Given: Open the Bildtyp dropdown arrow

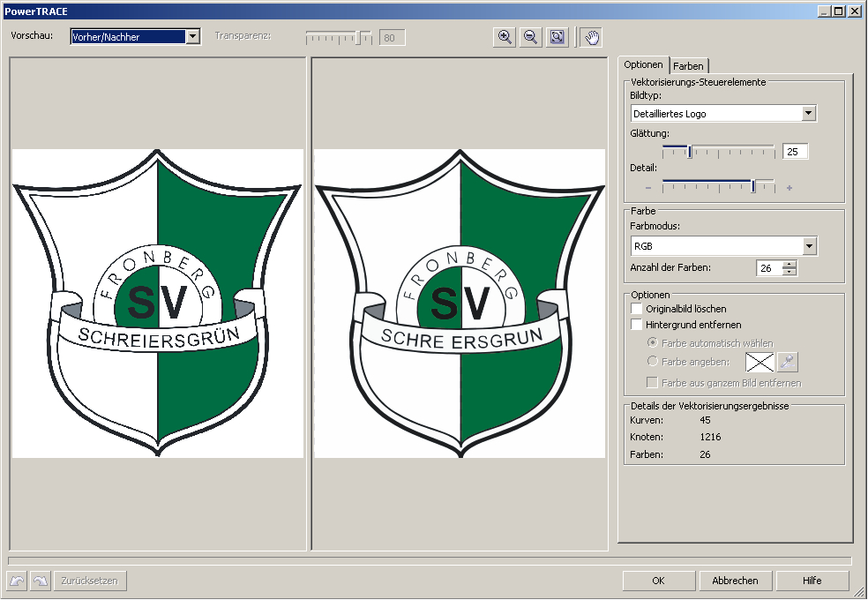Looking at the screenshot, I should point(808,114).
